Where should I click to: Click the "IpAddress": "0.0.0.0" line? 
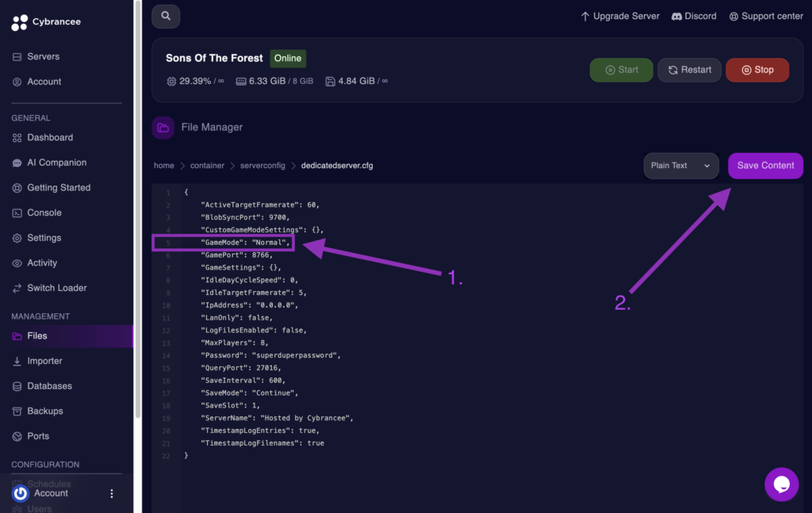click(250, 305)
